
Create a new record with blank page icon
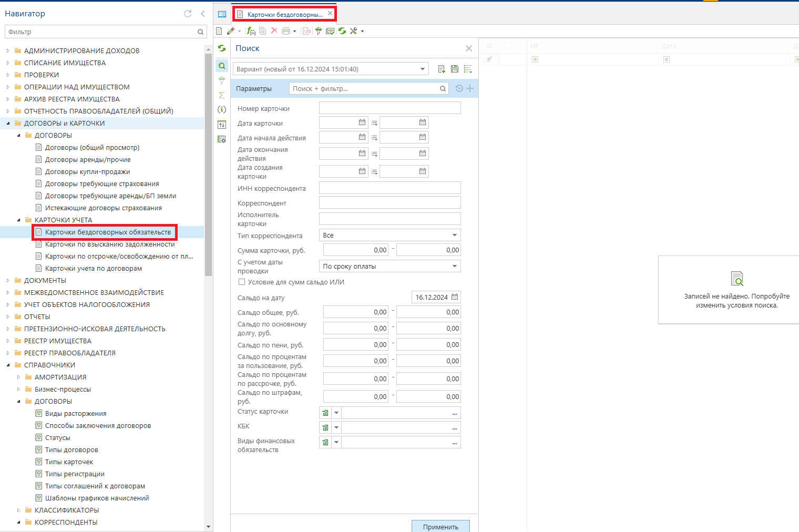click(219, 31)
